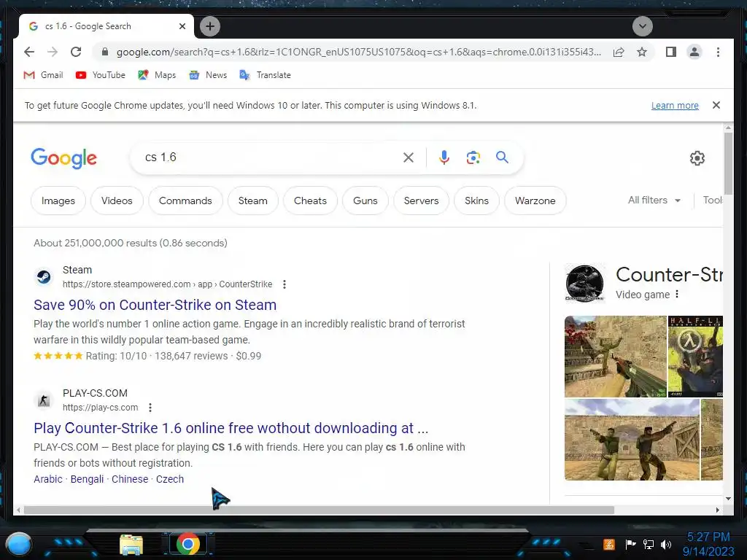Switch to the Videos filter

(117, 201)
